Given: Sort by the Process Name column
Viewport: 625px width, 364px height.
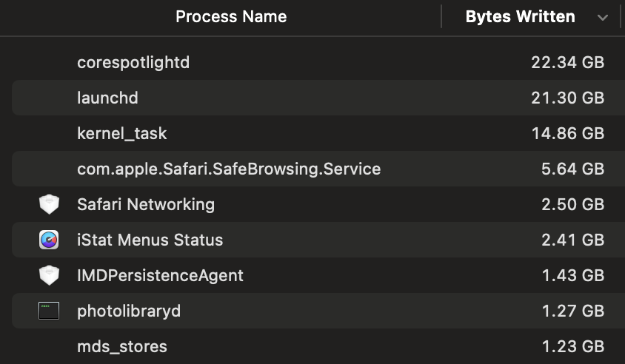Looking at the screenshot, I should click(231, 16).
